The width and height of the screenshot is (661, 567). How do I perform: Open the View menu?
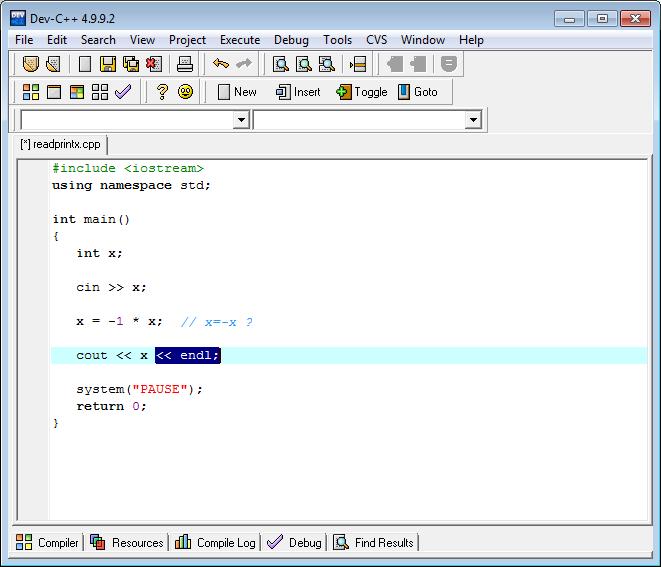(x=142, y=40)
